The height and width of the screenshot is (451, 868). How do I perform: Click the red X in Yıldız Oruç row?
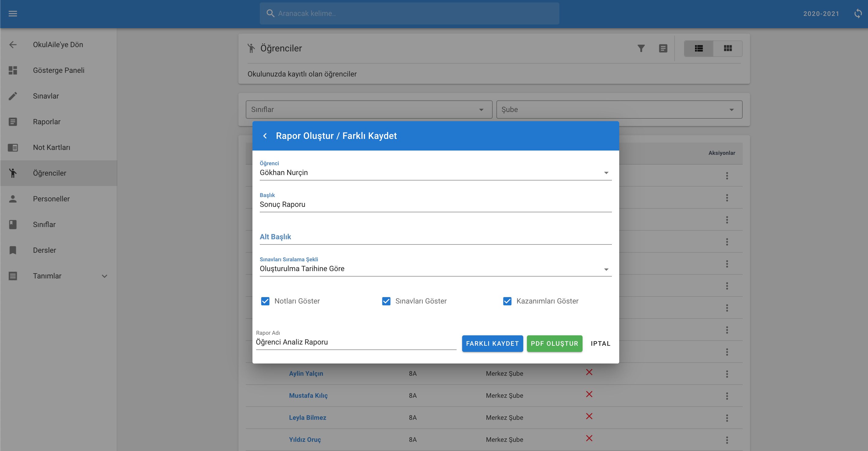589,438
